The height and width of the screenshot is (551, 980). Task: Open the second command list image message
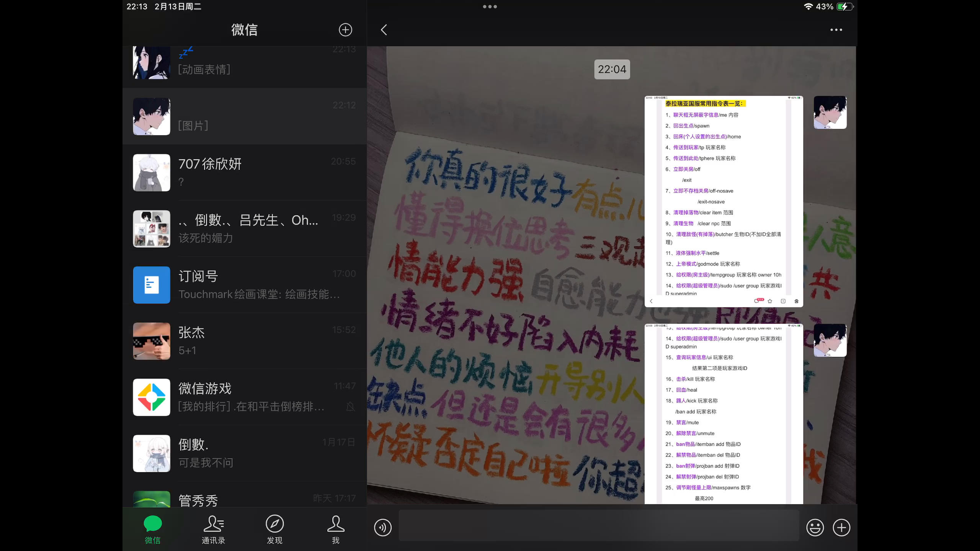(x=724, y=414)
